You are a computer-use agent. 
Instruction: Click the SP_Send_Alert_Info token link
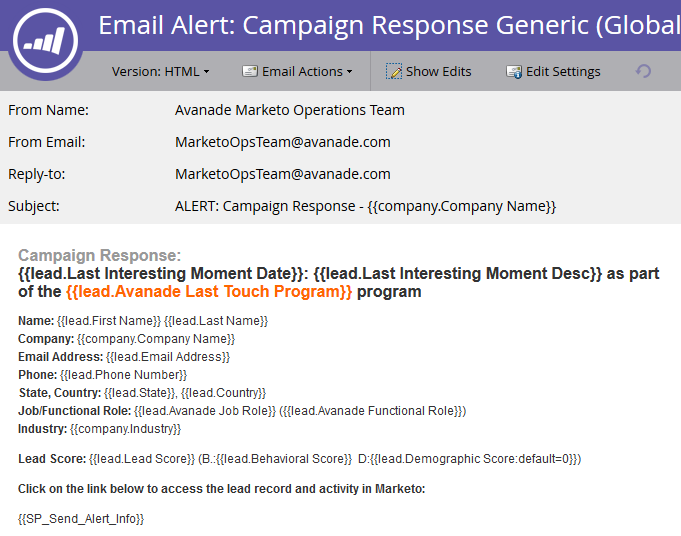81,519
